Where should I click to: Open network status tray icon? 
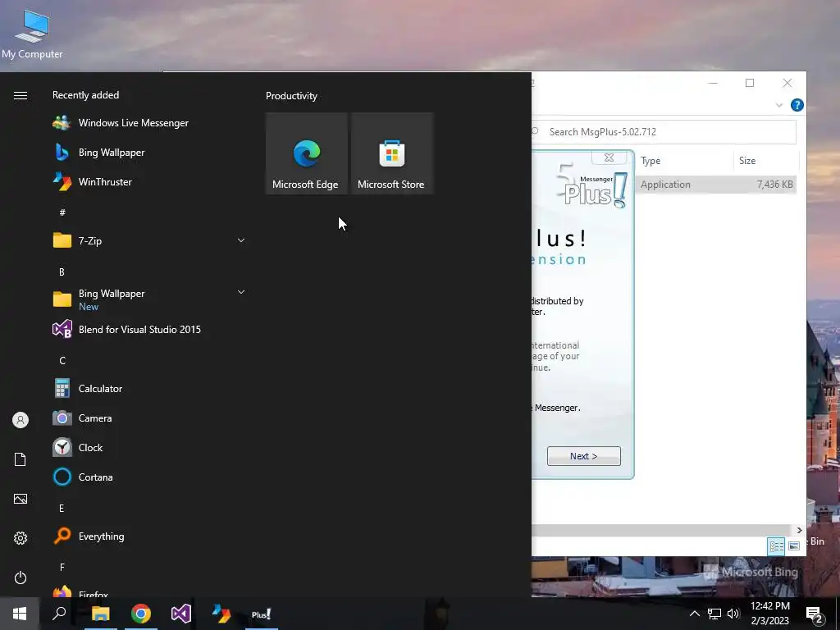click(x=714, y=614)
